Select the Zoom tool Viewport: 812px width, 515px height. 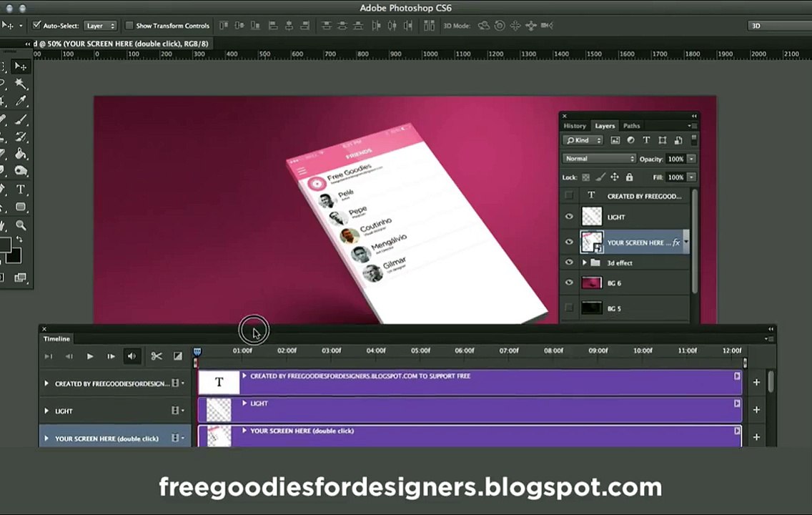tap(21, 225)
